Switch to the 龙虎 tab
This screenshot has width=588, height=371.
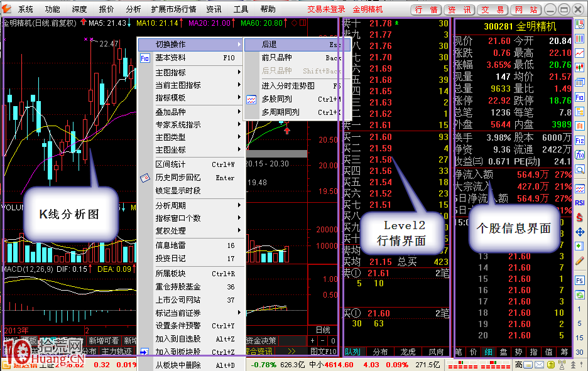click(408, 352)
